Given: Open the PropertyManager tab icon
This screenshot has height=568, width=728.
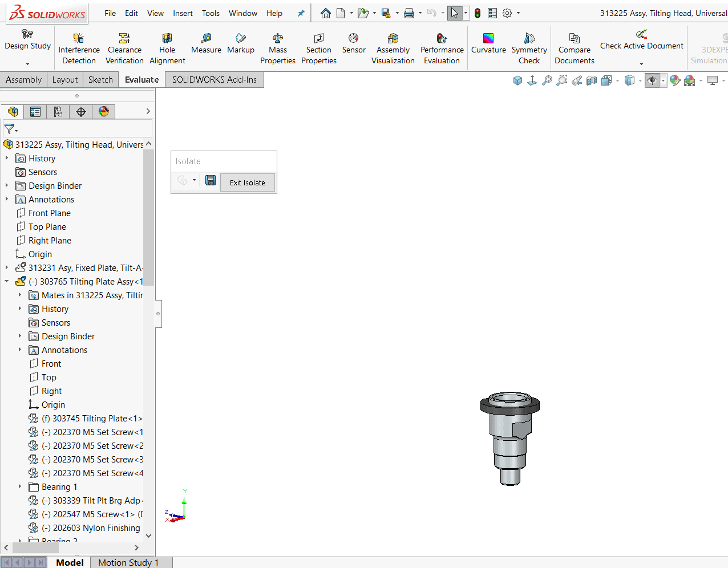Looking at the screenshot, I should (35, 112).
